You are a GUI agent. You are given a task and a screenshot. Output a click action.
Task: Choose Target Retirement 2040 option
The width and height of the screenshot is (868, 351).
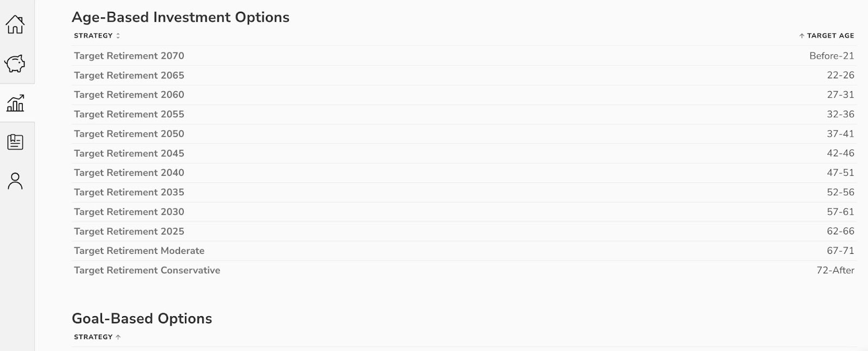[129, 173]
